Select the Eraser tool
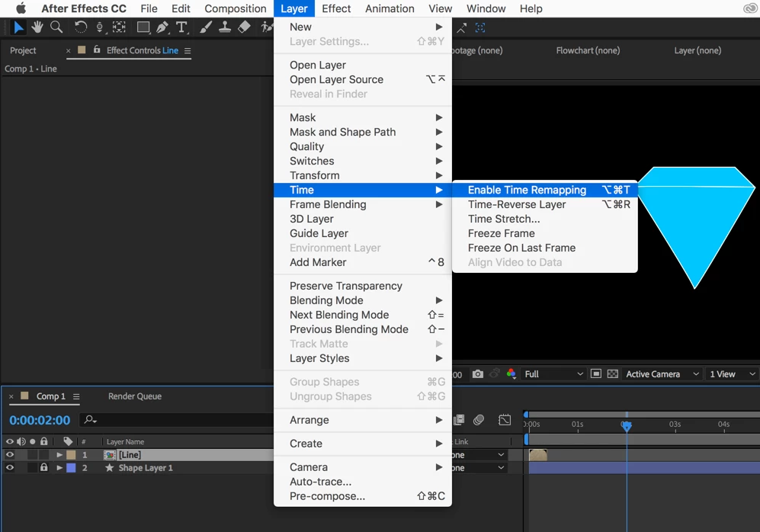This screenshot has width=760, height=532. click(244, 27)
